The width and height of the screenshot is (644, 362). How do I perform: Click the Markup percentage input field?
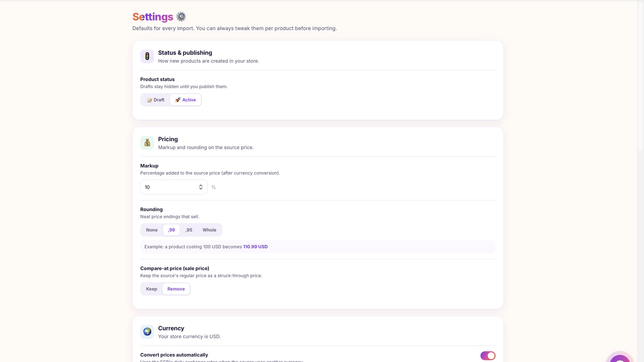click(174, 187)
